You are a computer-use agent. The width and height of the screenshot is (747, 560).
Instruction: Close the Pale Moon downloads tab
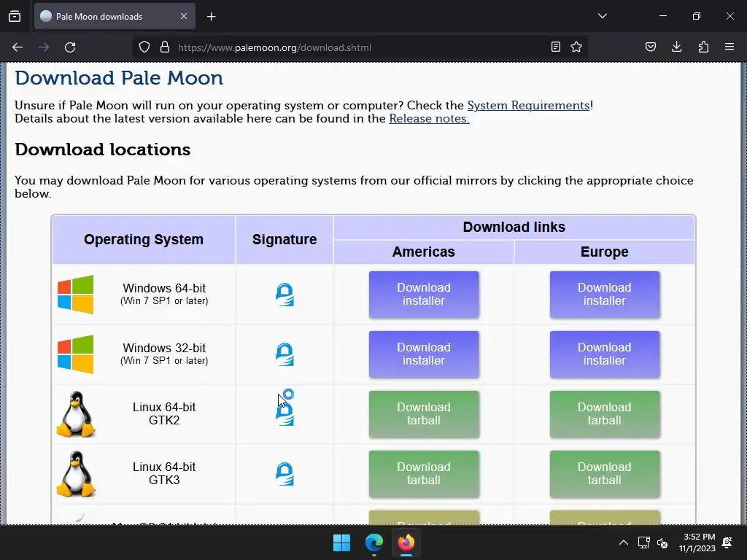click(184, 16)
